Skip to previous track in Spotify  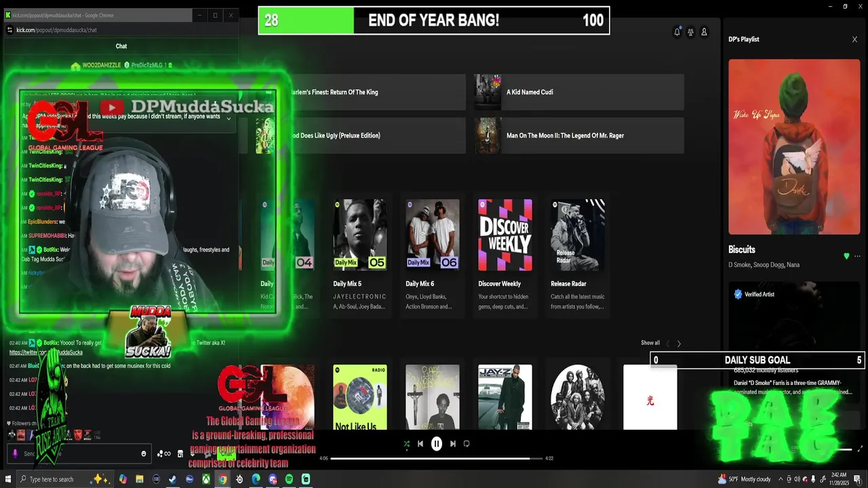[420, 444]
